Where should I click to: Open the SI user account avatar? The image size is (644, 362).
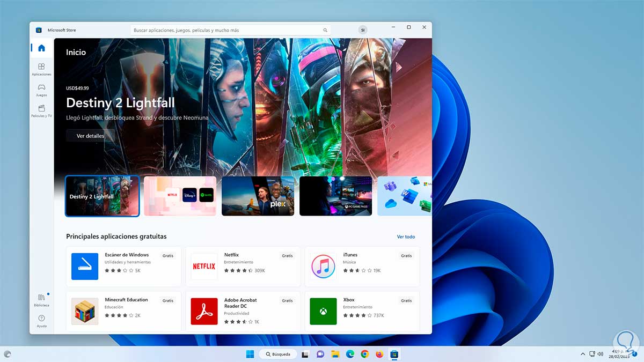(363, 30)
